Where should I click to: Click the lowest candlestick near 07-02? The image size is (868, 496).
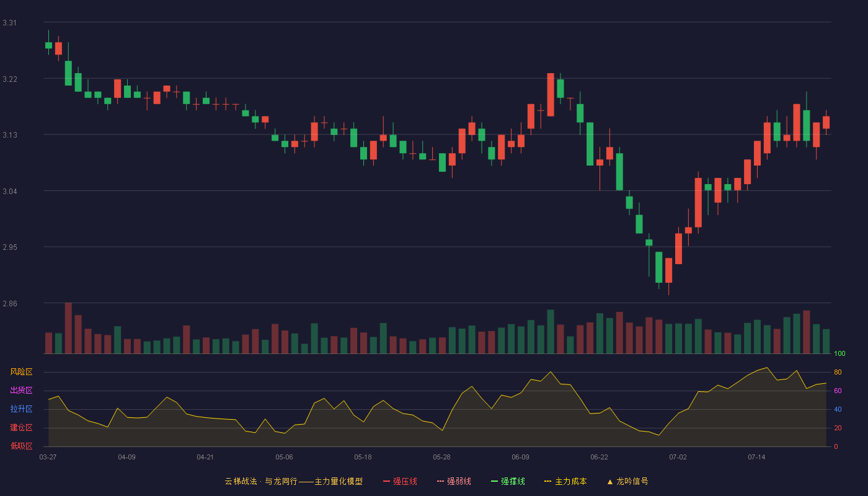(x=668, y=270)
